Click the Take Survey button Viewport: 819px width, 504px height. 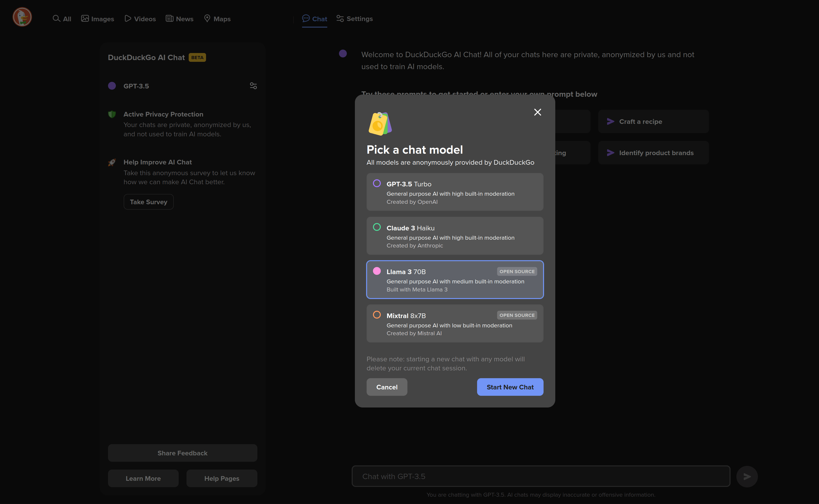click(x=148, y=202)
